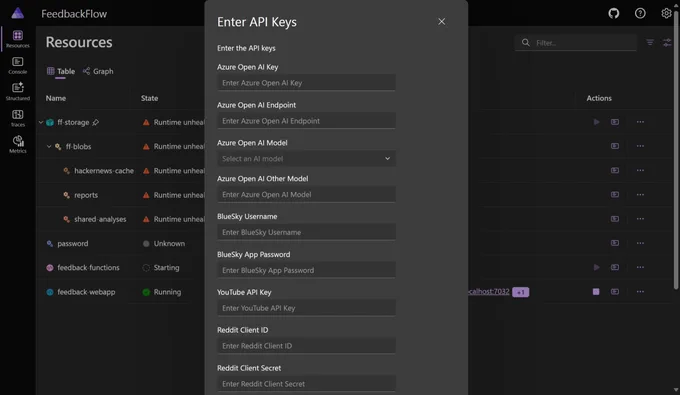This screenshot has height=395, width=680.
Task: Collapse the ff-blobs tree row
Action: [49, 147]
